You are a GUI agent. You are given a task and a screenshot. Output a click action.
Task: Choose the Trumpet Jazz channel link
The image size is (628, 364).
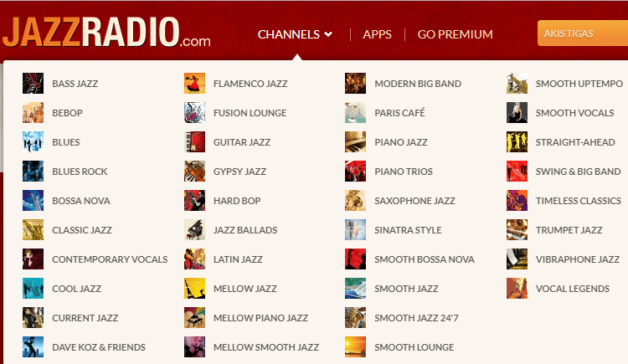click(569, 230)
